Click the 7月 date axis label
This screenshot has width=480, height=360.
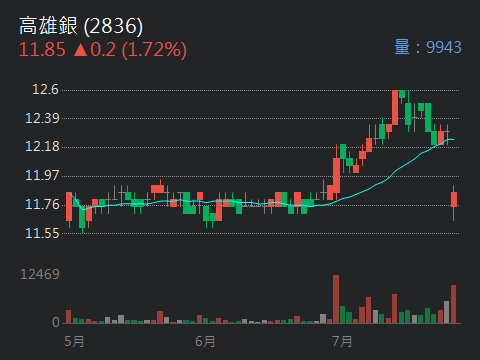pos(342,342)
